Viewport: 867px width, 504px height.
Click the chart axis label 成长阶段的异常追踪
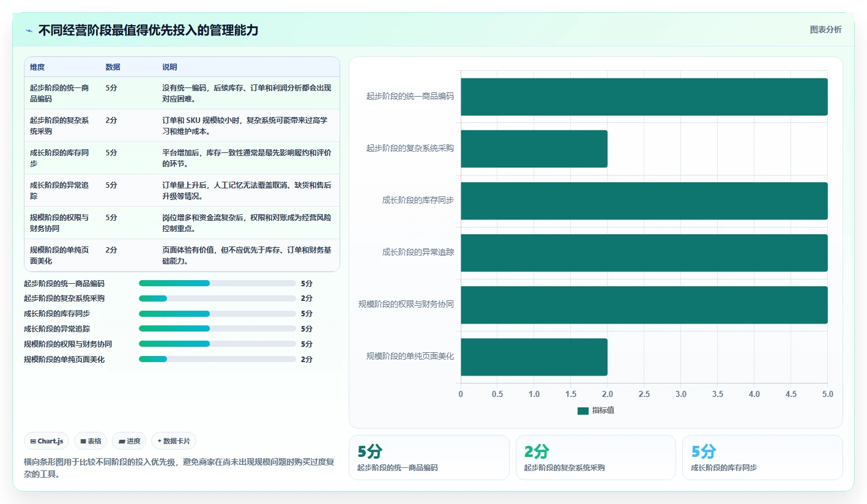click(x=418, y=252)
